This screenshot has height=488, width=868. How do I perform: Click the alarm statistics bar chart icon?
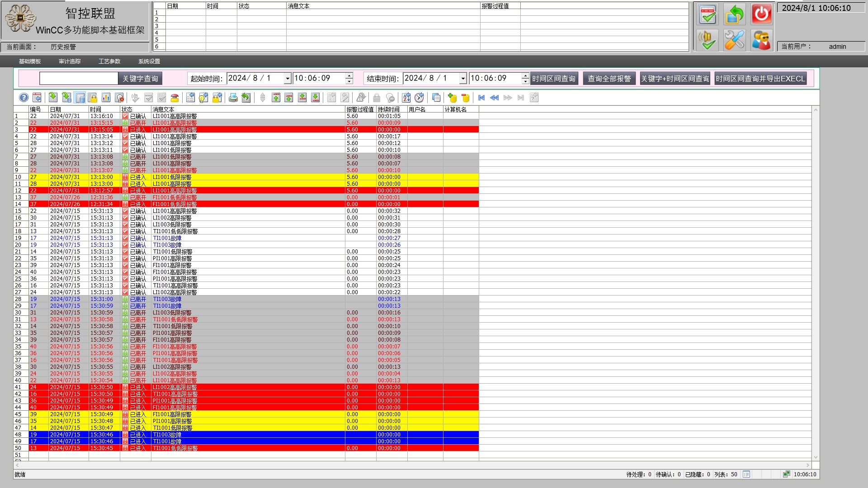click(x=106, y=98)
